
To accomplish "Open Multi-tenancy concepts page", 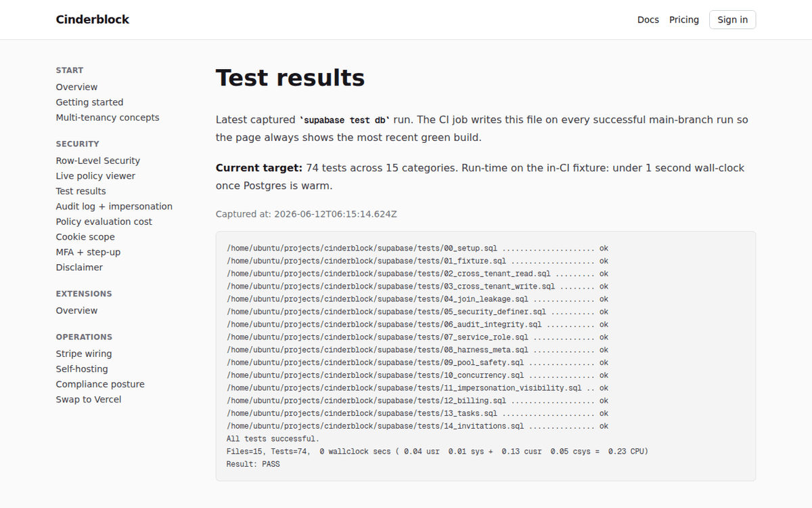I will (108, 117).
